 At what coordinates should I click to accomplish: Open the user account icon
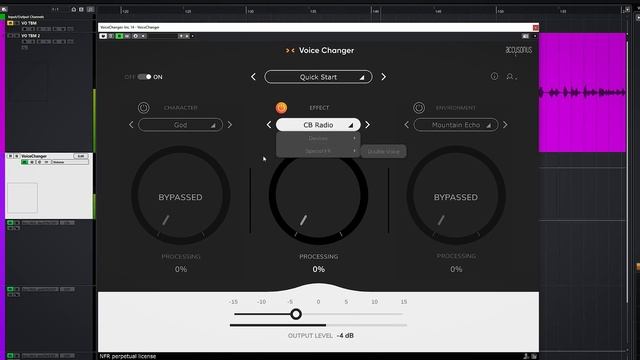tap(510, 76)
